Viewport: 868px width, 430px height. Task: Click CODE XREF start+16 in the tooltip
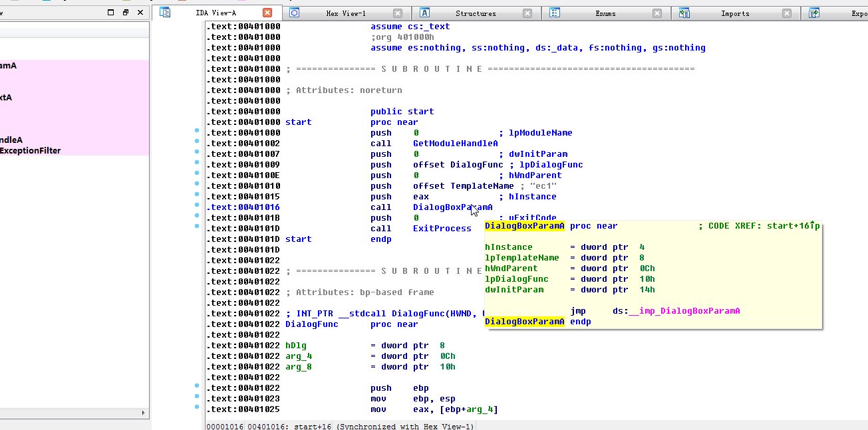pyautogui.click(x=760, y=226)
